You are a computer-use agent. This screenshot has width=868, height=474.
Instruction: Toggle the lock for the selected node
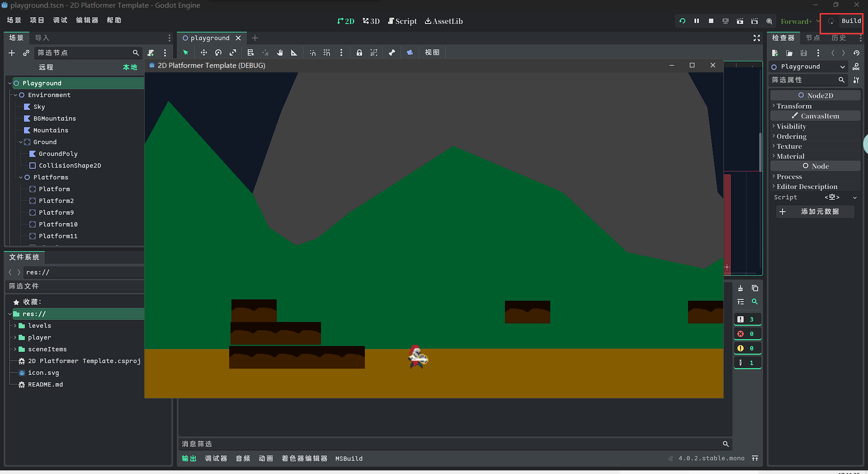tap(359, 52)
